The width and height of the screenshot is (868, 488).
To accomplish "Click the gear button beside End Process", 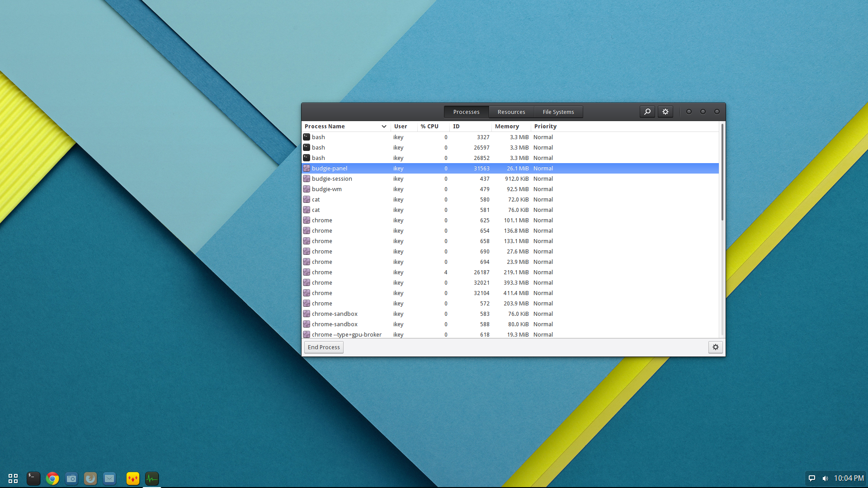I will click(x=716, y=347).
